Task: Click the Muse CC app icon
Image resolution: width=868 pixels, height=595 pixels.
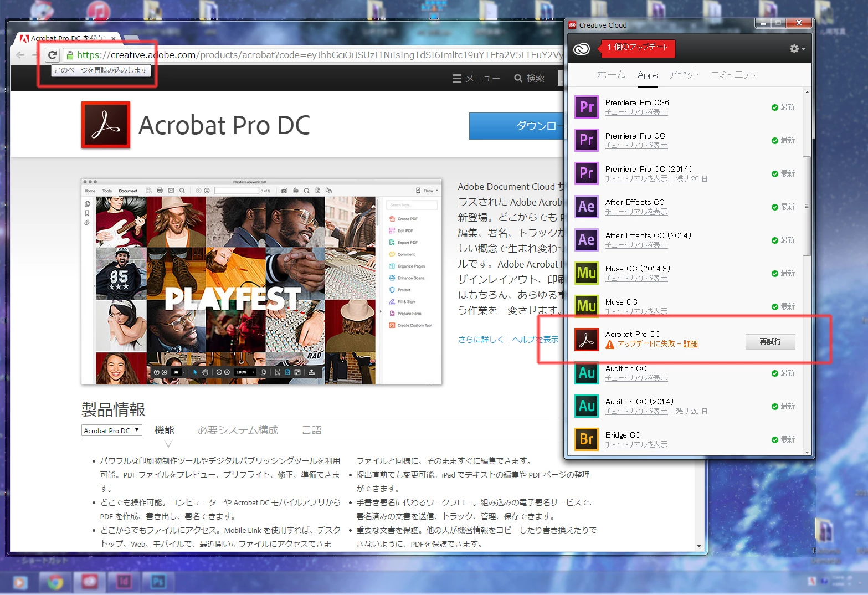Action: [x=587, y=306]
